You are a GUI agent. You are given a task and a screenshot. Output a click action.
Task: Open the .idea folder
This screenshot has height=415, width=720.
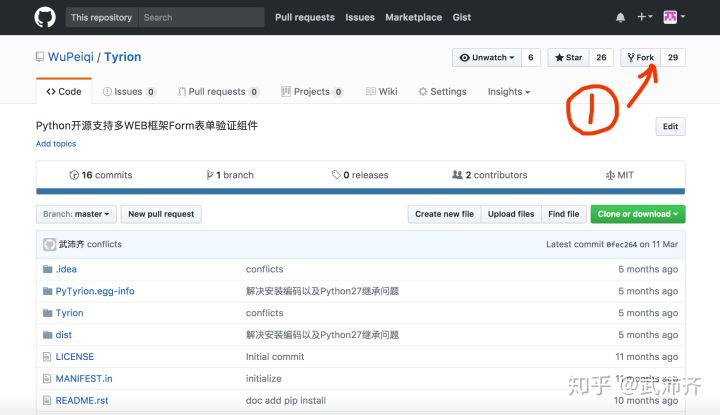click(x=66, y=269)
